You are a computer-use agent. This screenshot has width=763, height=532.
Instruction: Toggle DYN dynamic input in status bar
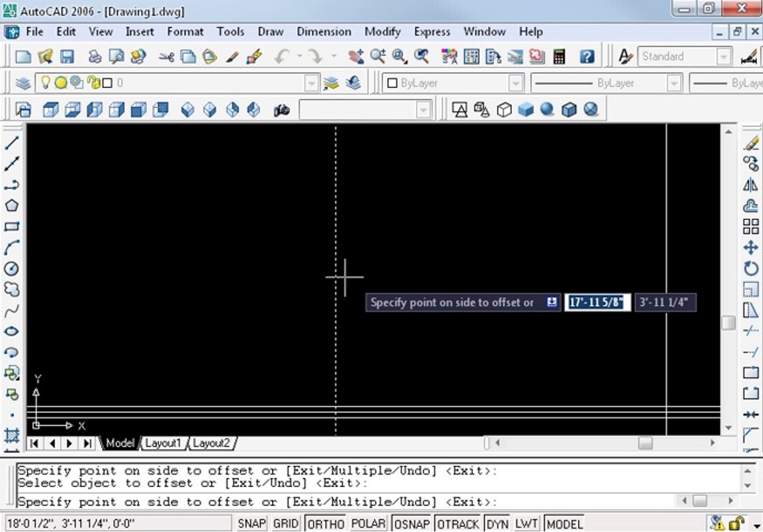coord(498,524)
